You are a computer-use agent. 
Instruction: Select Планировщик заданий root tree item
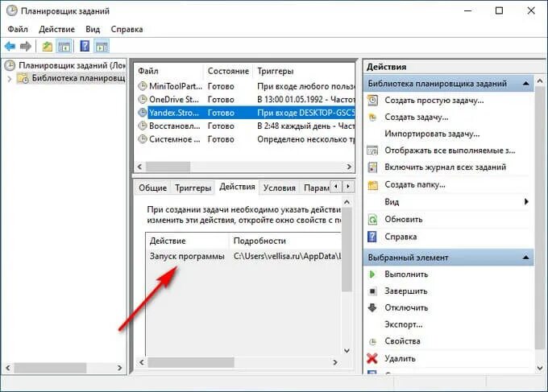72,65
